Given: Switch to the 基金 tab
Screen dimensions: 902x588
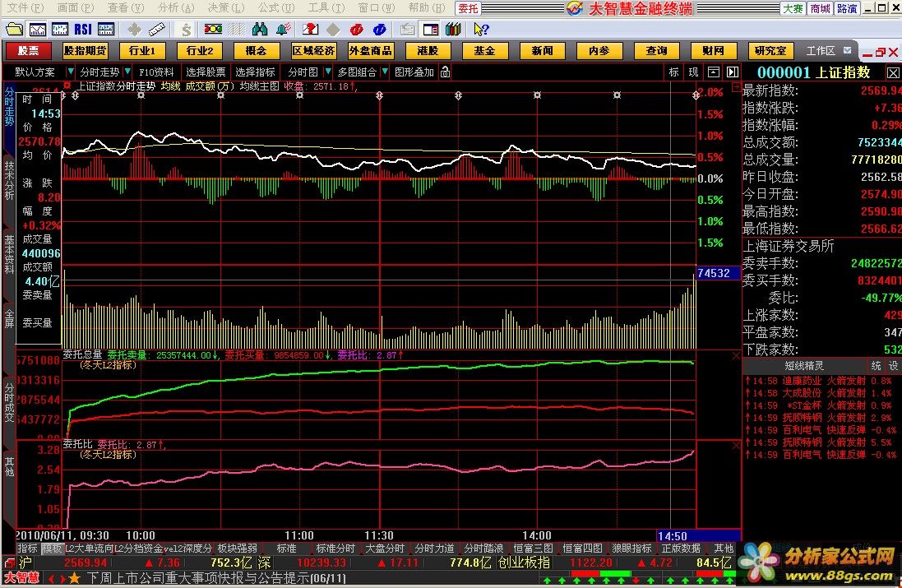Looking at the screenshot, I should click(x=484, y=51).
